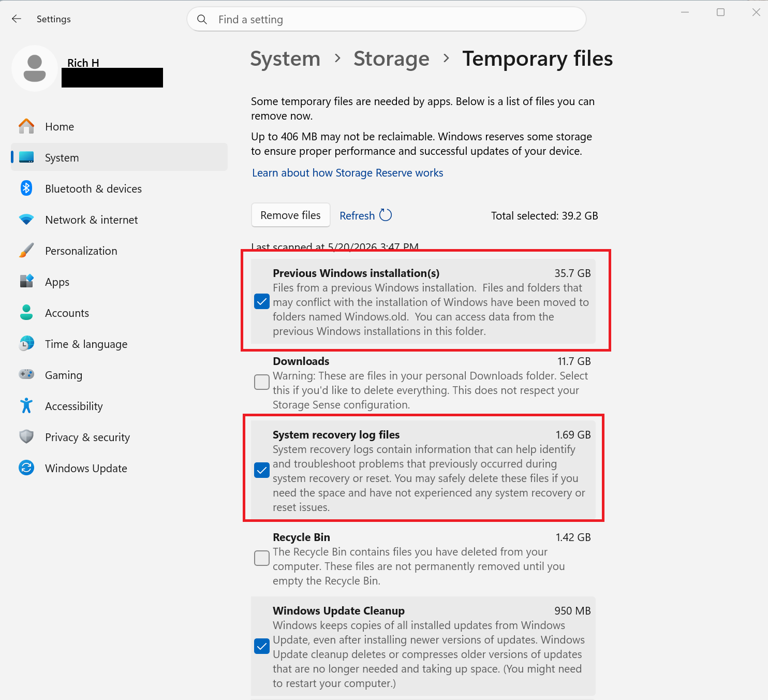Open Bluetooth & devices settings
Viewport: 768px width, 700px height.
[x=119, y=188]
